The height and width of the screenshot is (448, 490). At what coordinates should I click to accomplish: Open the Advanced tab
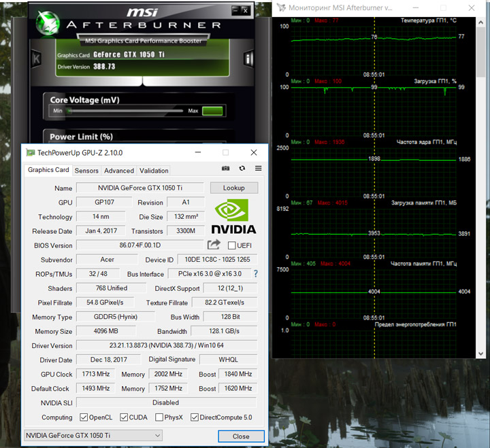119,171
